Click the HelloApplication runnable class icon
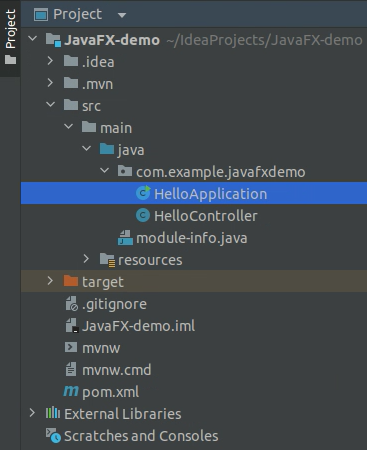The width and height of the screenshot is (367, 450). [143, 193]
